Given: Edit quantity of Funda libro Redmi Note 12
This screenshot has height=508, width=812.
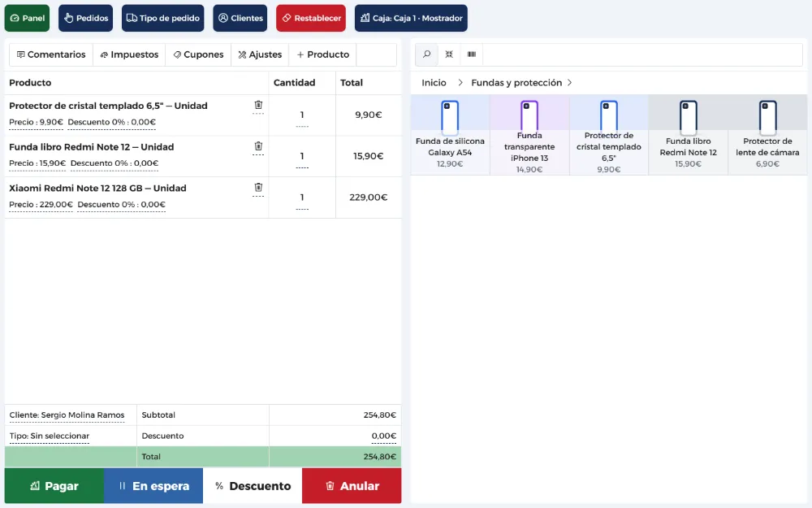Looking at the screenshot, I should click(x=302, y=157).
